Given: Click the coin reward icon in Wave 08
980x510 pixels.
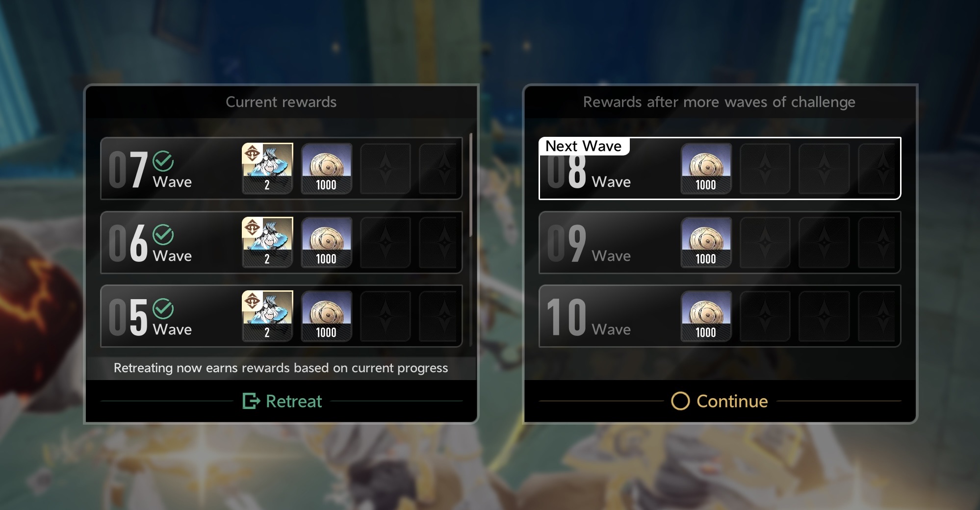Looking at the screenshot, I should [706, 168].
